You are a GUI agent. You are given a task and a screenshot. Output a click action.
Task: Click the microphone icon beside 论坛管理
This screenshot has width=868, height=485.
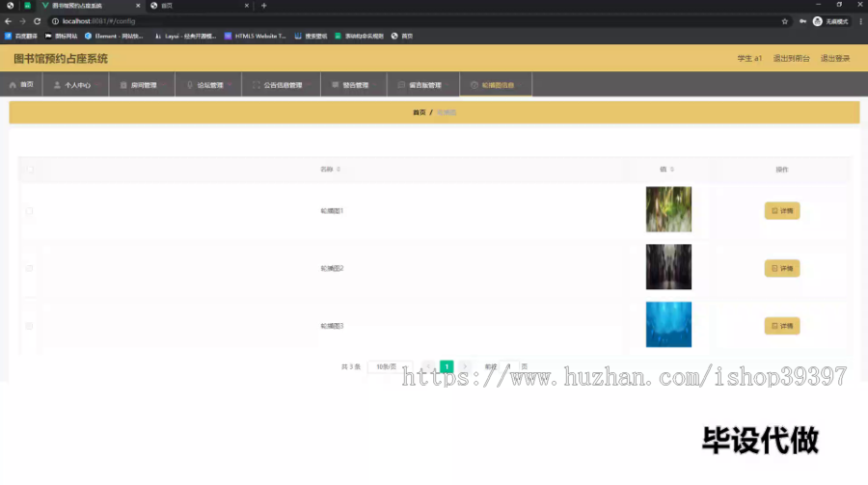click(190, 85)
